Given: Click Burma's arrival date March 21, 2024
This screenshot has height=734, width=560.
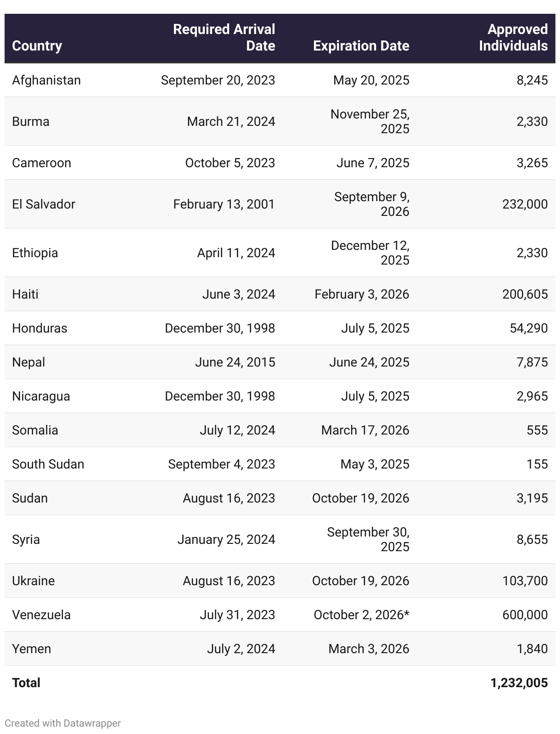Looking at the screenshot, I should (x=231, y=122).
